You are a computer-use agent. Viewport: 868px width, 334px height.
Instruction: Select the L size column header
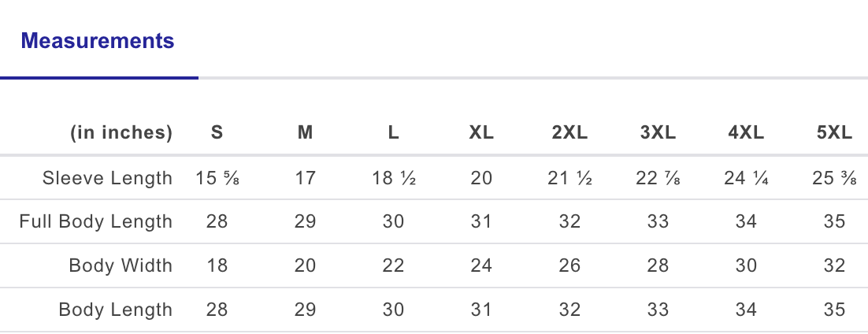(393, 133)
